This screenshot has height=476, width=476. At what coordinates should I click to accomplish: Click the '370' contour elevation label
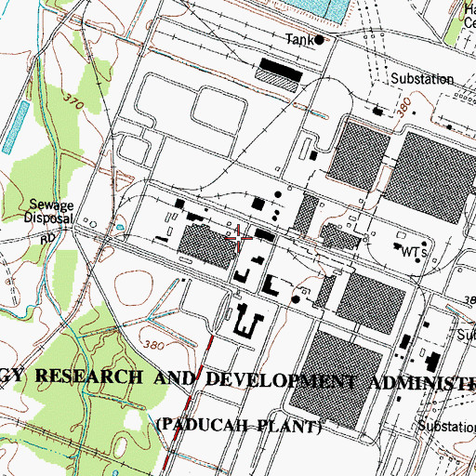tap(73, 101)
